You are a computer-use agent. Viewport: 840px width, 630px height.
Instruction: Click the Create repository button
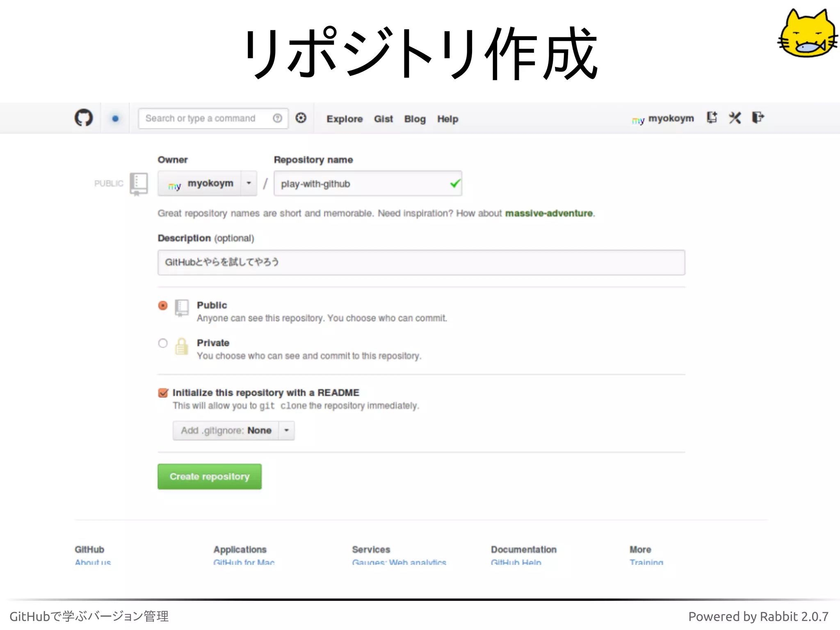(x=210, y=477)
